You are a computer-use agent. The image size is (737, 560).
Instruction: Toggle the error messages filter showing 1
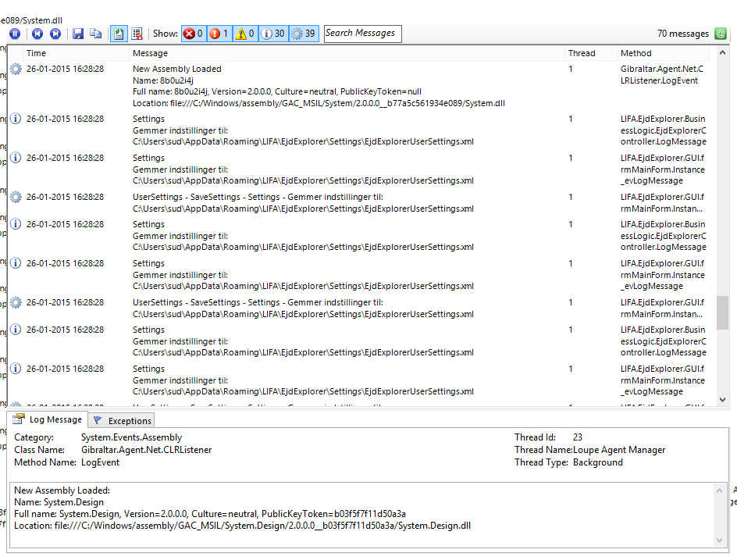click(219, 34)
